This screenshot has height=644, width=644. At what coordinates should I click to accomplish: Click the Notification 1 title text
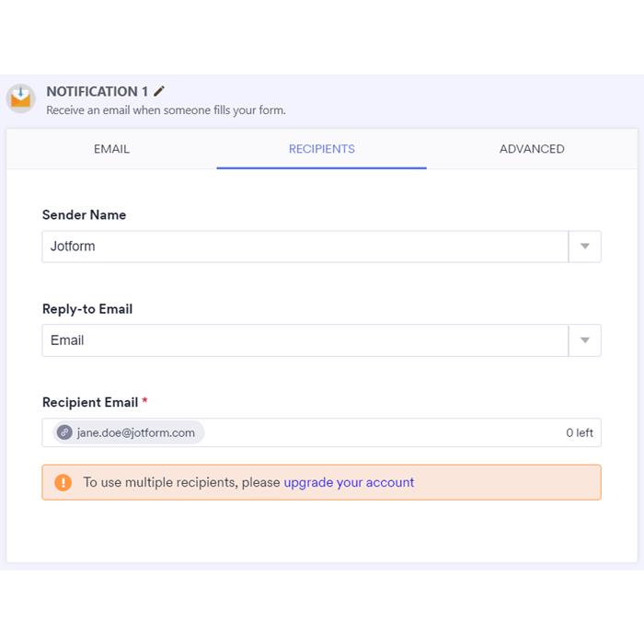[x=97, y=91]
